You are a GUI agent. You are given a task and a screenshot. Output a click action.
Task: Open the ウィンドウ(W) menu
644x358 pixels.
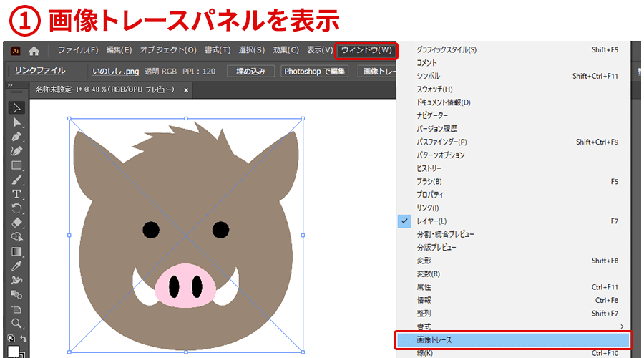click(x=366, y=51)
